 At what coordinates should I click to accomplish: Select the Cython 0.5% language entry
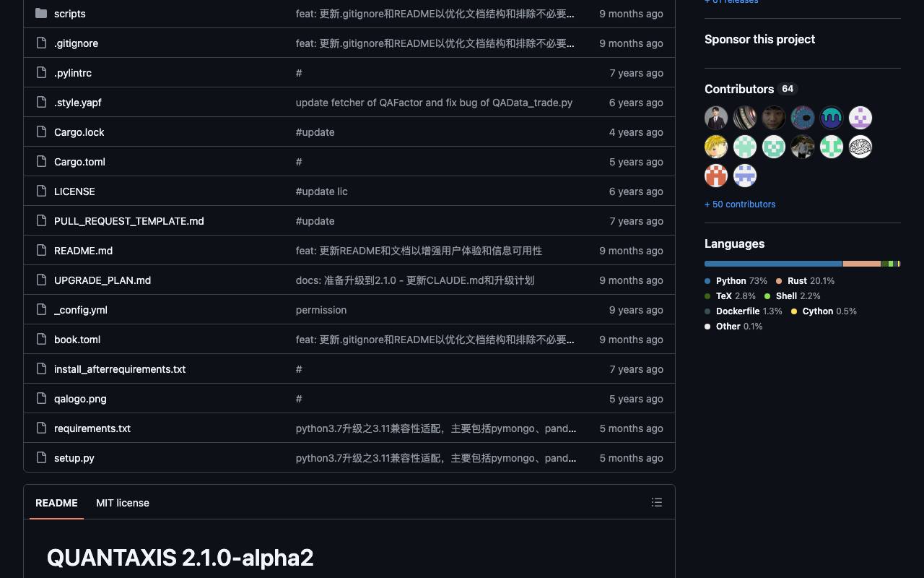pyautogui.click(x=824, y=311)
